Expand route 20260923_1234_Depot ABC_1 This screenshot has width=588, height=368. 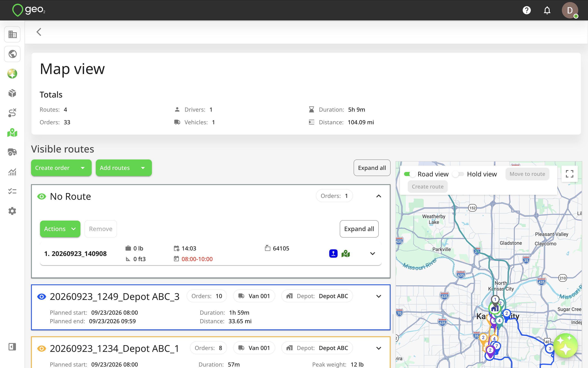click(379, 348)
